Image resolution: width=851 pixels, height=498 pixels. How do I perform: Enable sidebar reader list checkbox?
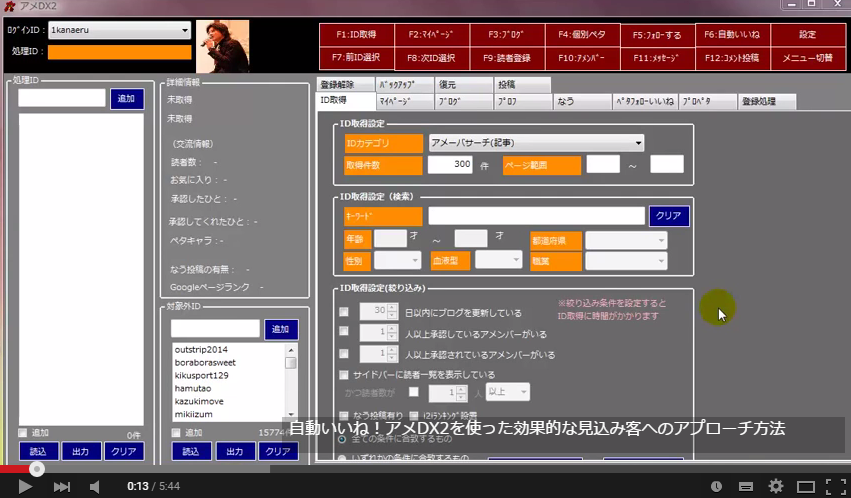(344, 375)
